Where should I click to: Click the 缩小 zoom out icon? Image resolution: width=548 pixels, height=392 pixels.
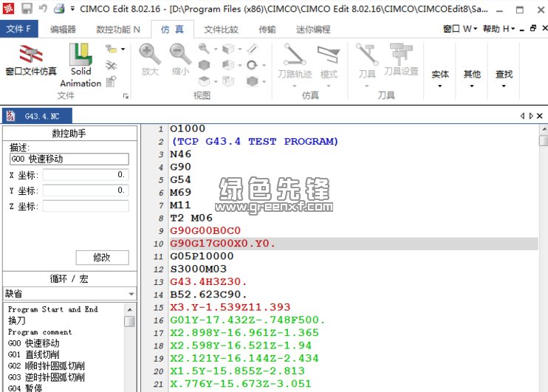coord(180,60)
